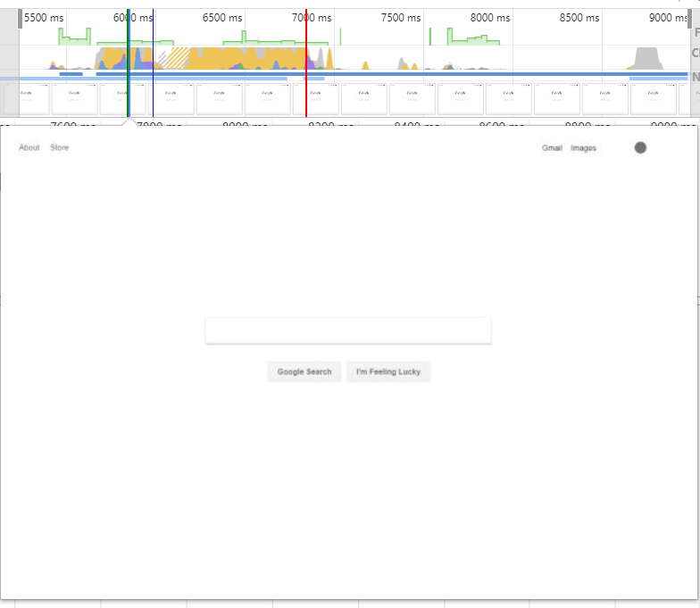Click the 8000 ms overview time label
Image resolution: width=700 pixels, height=608 pixels.
coord(490,18)
